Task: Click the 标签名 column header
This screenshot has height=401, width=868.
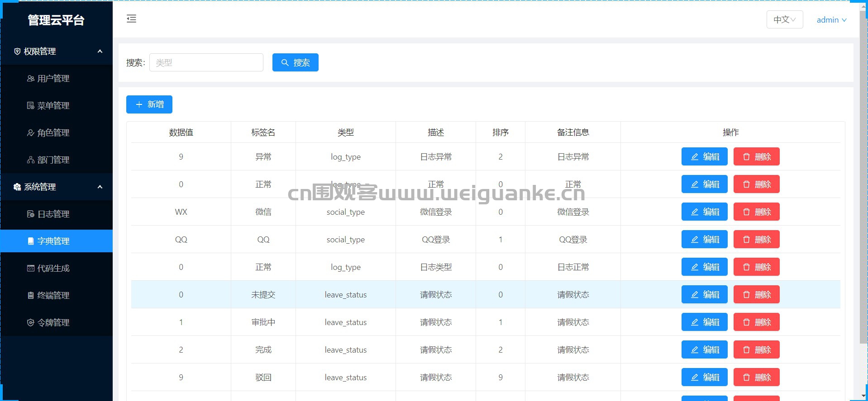Action: tap(263, 132)
